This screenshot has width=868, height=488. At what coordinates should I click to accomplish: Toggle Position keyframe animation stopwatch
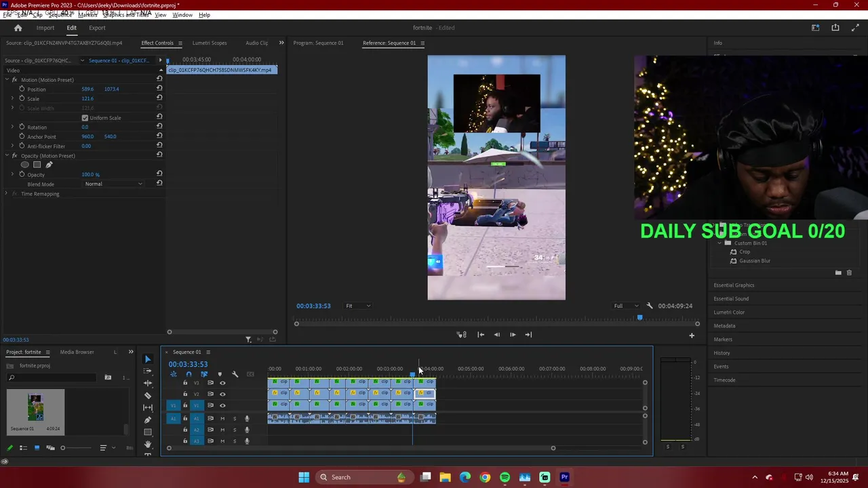click(22, 89)
